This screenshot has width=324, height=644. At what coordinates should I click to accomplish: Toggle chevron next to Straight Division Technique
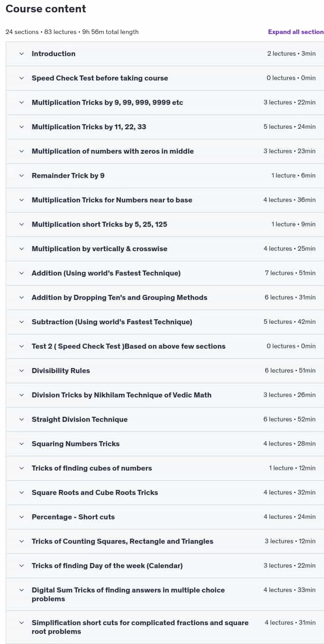(x=21, y=420)
